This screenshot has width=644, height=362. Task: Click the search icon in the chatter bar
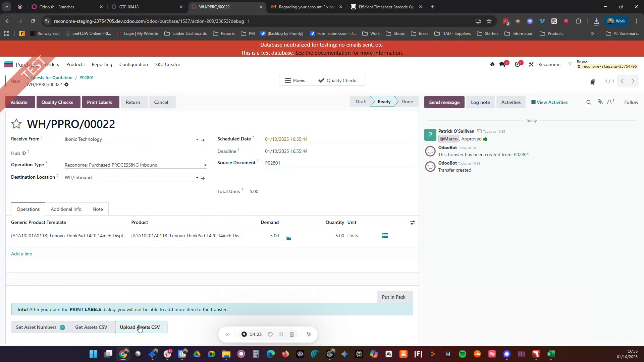tap(589, 102)
